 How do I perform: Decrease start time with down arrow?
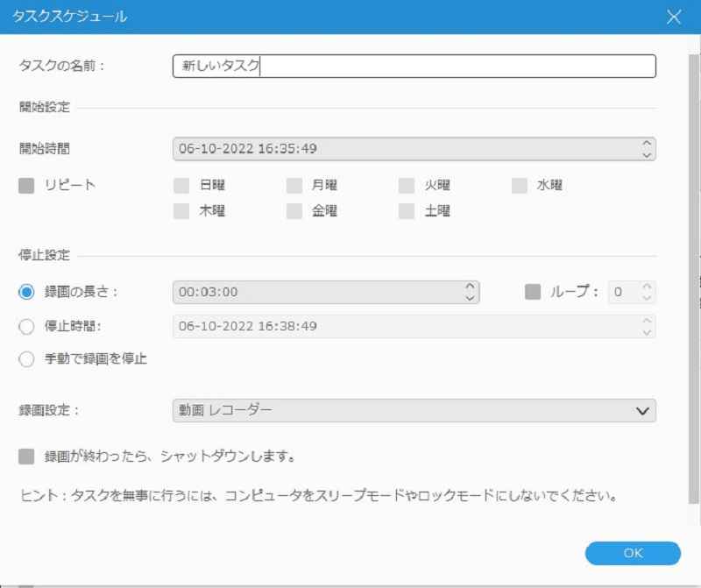[646, 155]
